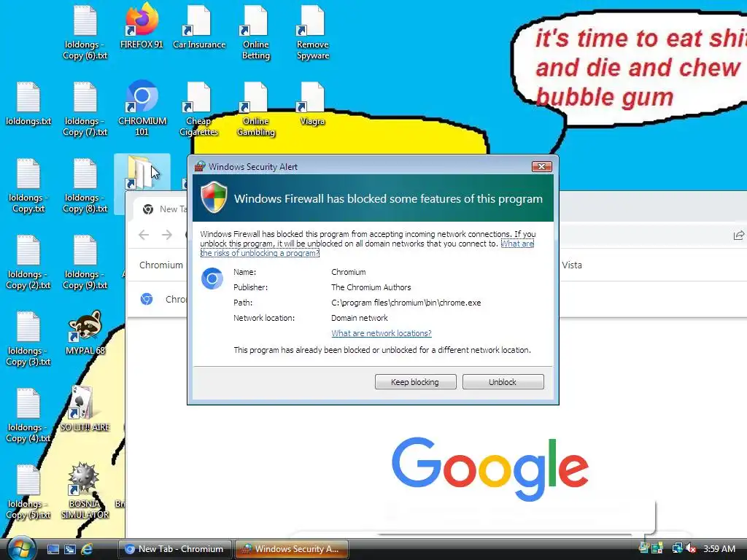747x560 pixels.
Task: Open the SO LIT!! AIRE card game shortcut
Action: coord(85,409)
